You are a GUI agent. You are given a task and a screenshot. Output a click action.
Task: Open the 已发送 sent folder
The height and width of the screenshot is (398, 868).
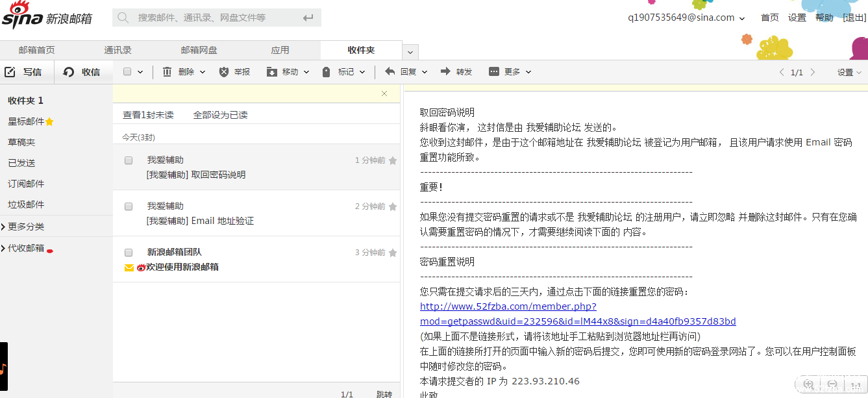click(21, 163)
